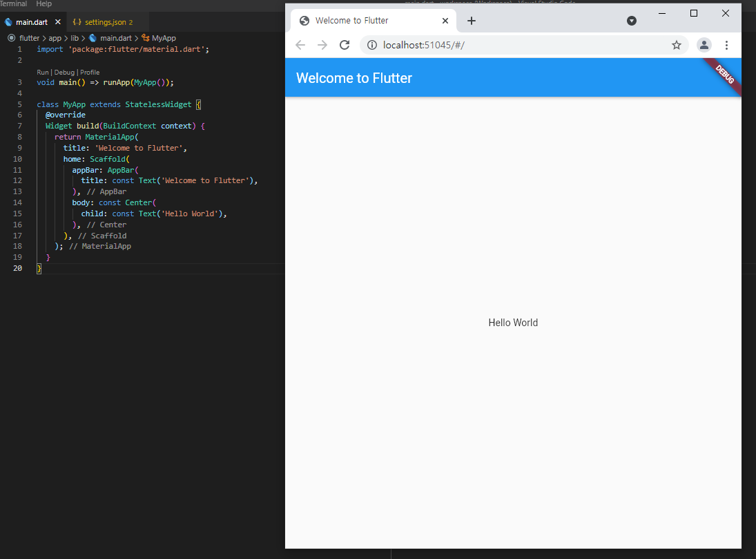This screenshot has height=559, width=756.
Task: Close the main.dart editor tab
Action: (x=58, y=22)
